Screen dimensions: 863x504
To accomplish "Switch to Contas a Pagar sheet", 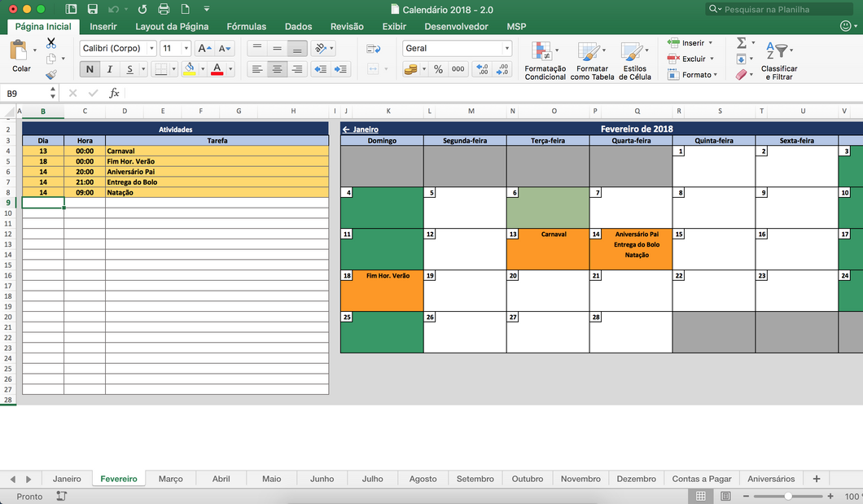I will pyautogui.click(x=702, y=479).
